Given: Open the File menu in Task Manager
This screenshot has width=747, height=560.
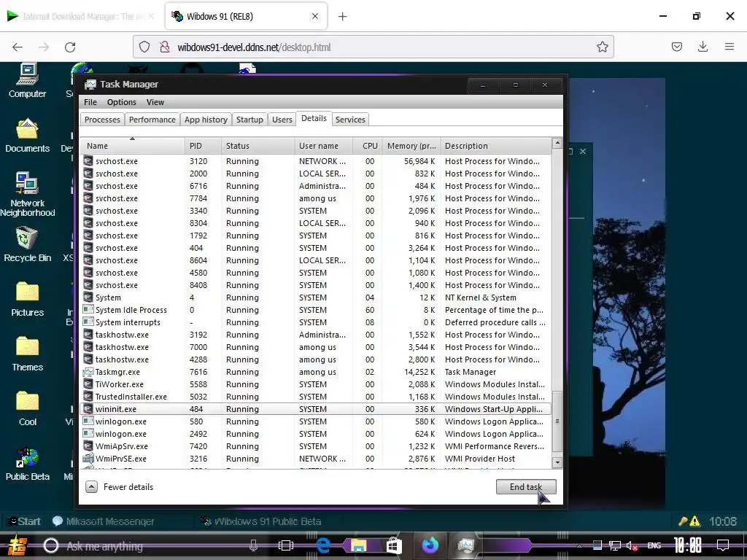Looking at the screenshot, I should tap(90, 102).
